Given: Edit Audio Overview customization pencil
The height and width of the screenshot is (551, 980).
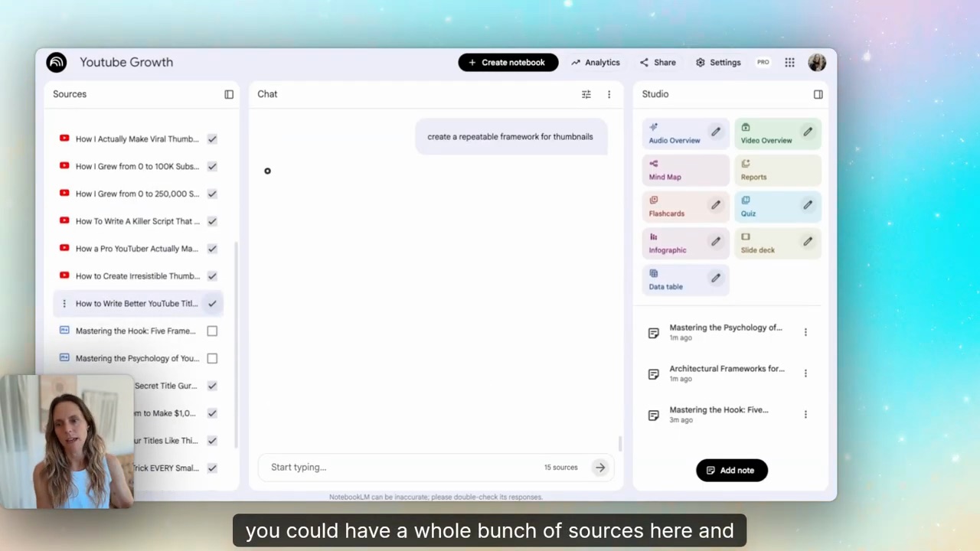Looking at the screenshot, I should [716, 132].
